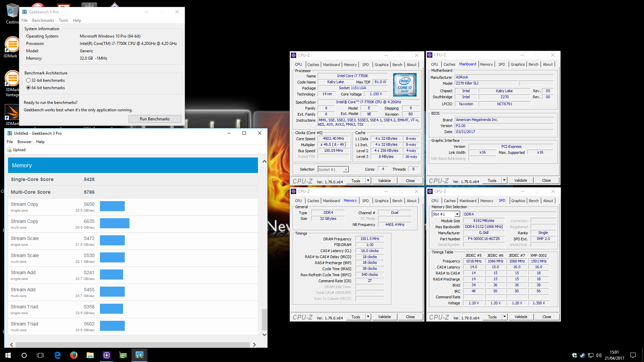The height and width of the screenshot is (362, 644).
Task: Open Help menu in Geekbench 3 Pro window
Action: 77,20
